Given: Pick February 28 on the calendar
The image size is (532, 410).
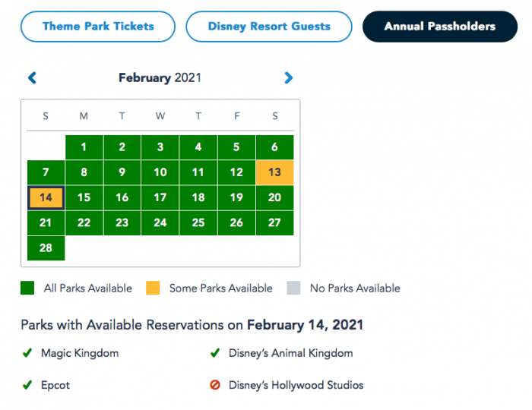Looking at the screenshot, I should pyautogui.click(x=46, y=248).
